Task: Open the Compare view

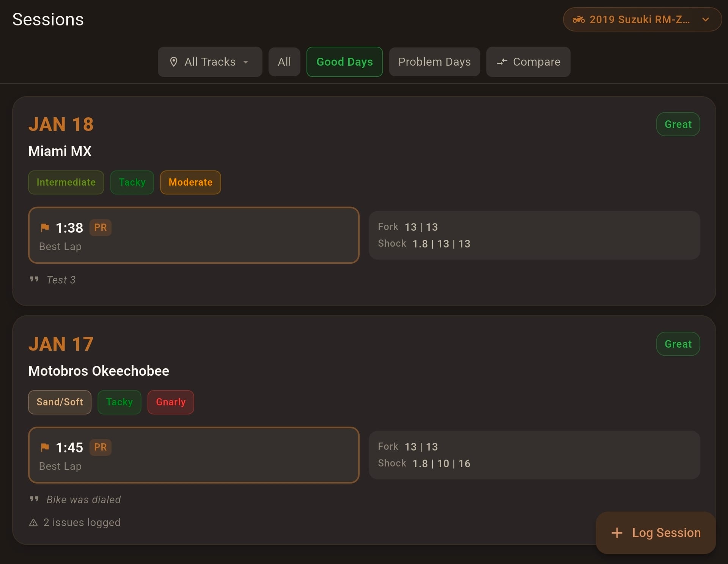Action: (x=528, y=62)
